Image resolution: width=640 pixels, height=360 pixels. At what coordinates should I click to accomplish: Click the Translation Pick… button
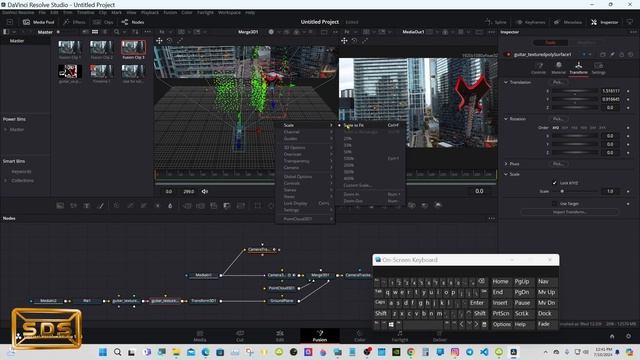558,82
